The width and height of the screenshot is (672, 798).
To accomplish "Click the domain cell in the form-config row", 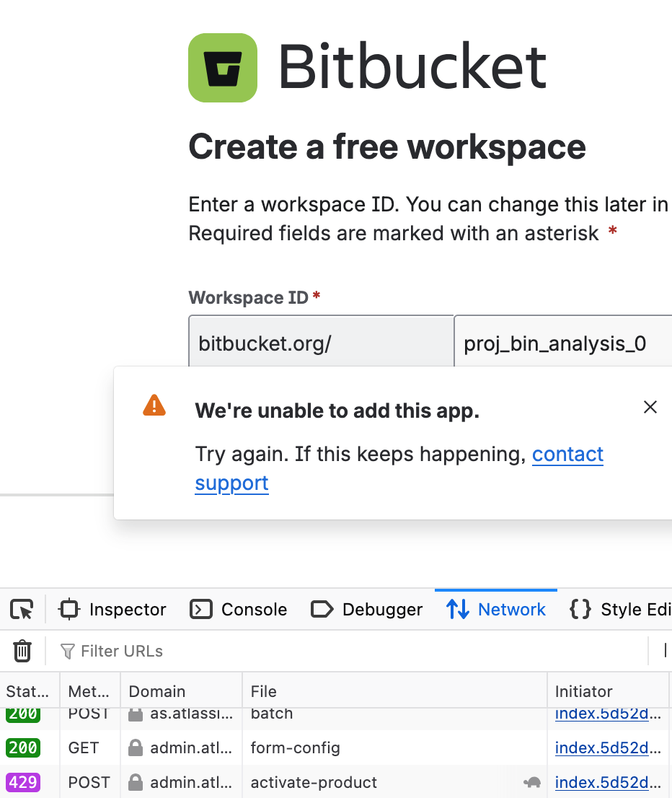I will 181,747.
